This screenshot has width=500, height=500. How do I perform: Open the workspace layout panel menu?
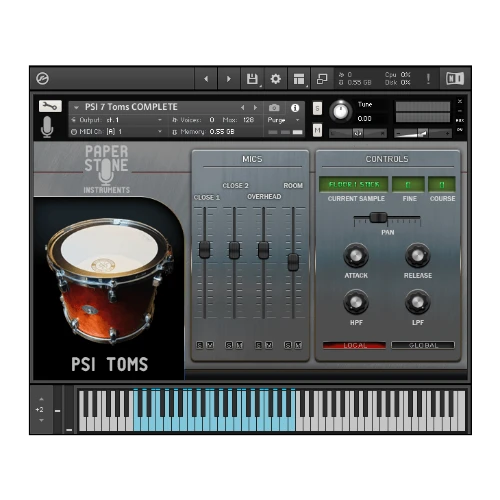click(x=299, y=79)
